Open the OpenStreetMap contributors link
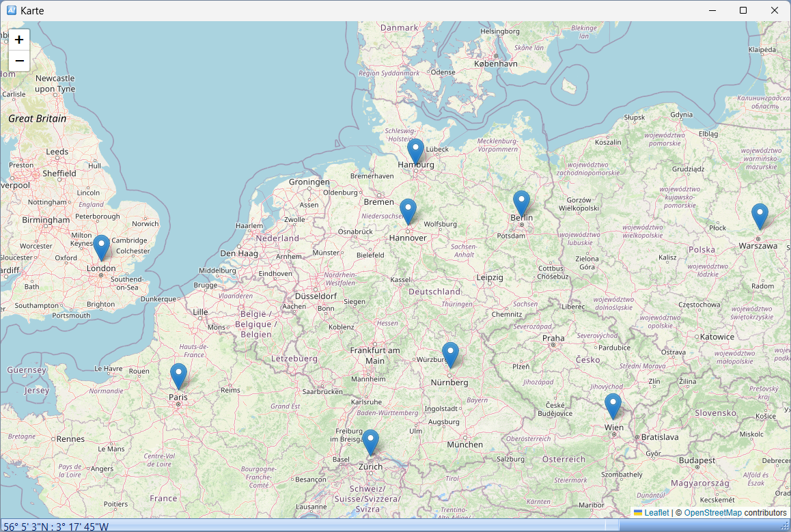791x532 pixels. (712, 512)
